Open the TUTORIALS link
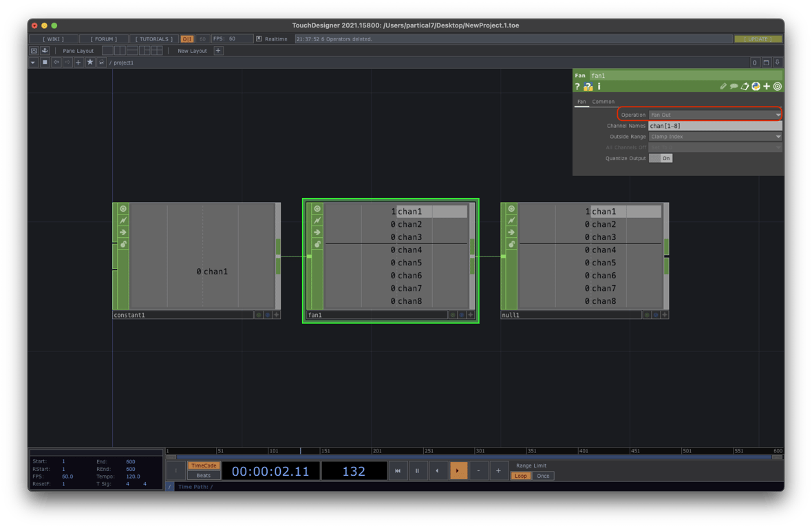The height and width of the screenshot is (528, 812). click(154, 38)
